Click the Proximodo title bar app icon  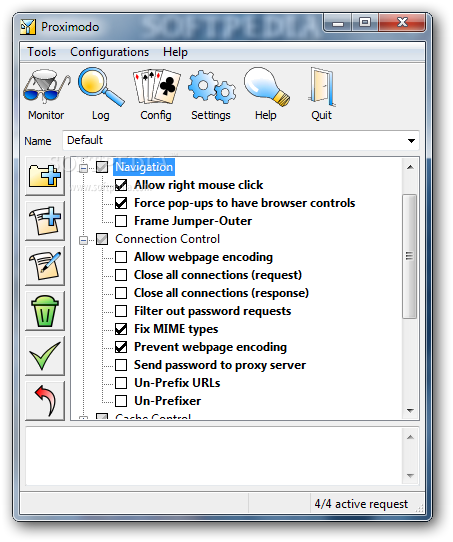coord(28,27)
